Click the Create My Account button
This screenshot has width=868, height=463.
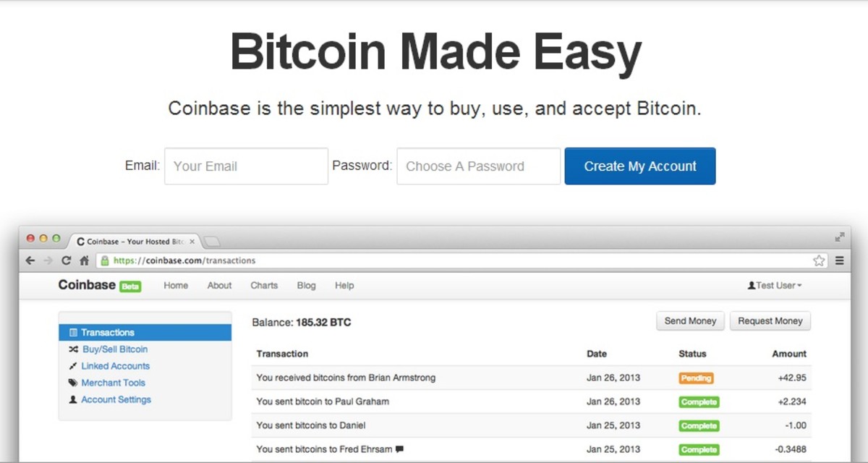[640, 166]
